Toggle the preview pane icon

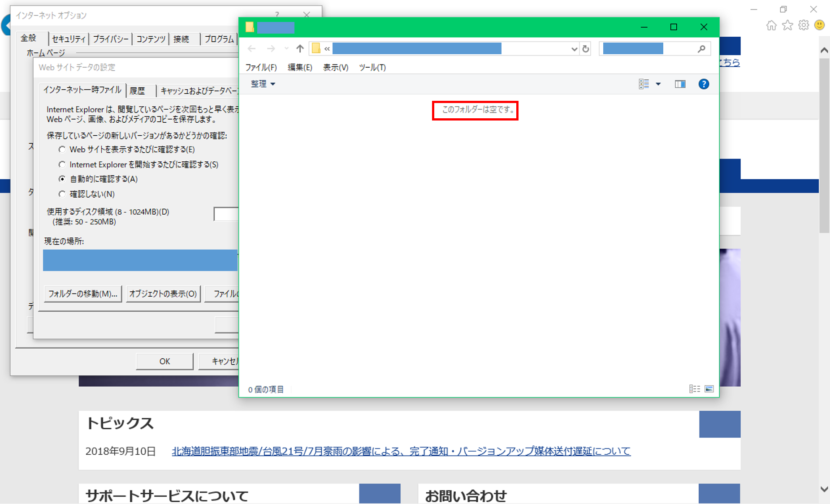[x=680, y=84]
